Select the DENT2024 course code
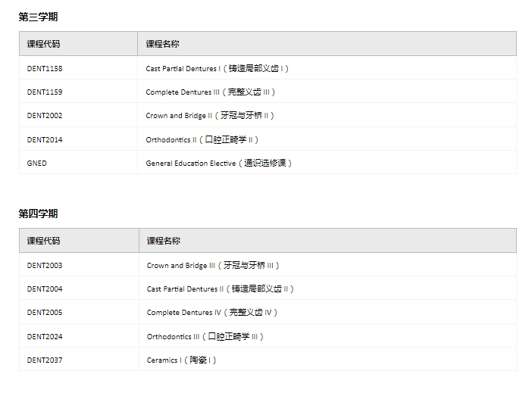The image size is (532, 393). (45, 336)
